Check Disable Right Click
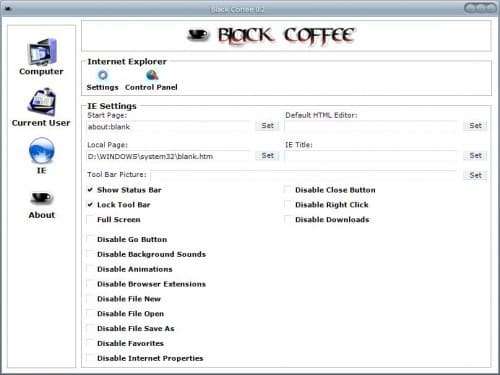500x375 pixels. tap(287, 205)
